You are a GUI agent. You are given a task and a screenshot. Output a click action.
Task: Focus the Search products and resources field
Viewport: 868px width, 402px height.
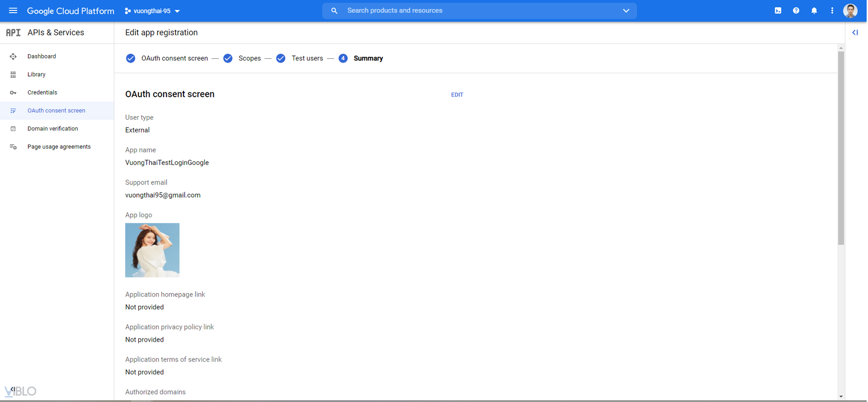pyautogui.click(x=479, y=11)
